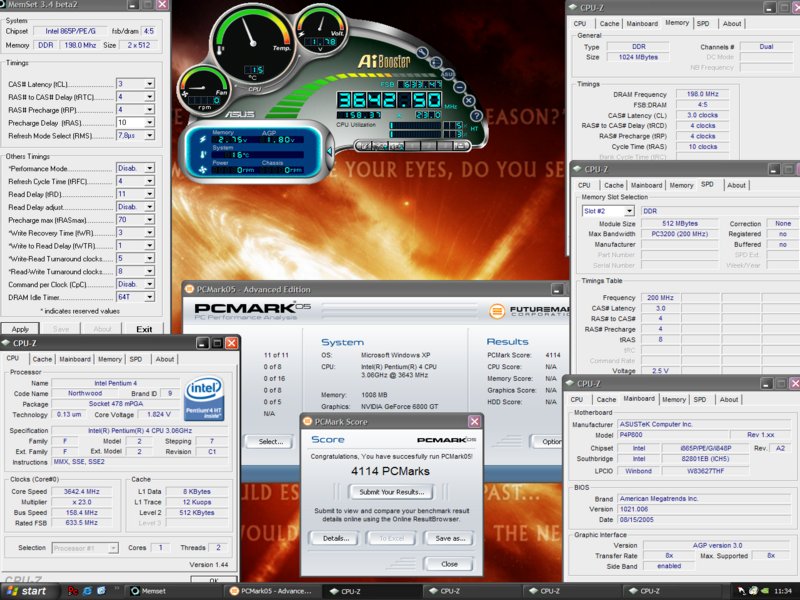Click Submit Your Results button
The height and width of the screenshot is (600, 800).
tap(391, 492)
